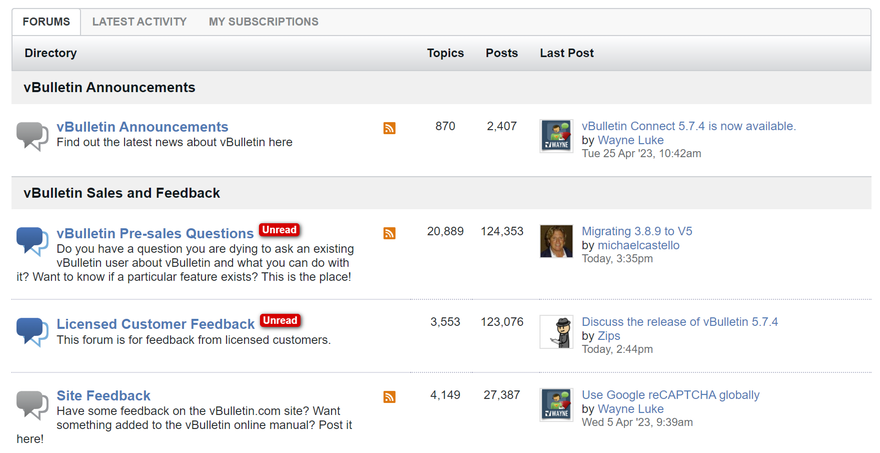Viewport: 880px width, 453px height.
Task: Open the Use Google reCAPTCHA globally post
Action: coord(671,395)
